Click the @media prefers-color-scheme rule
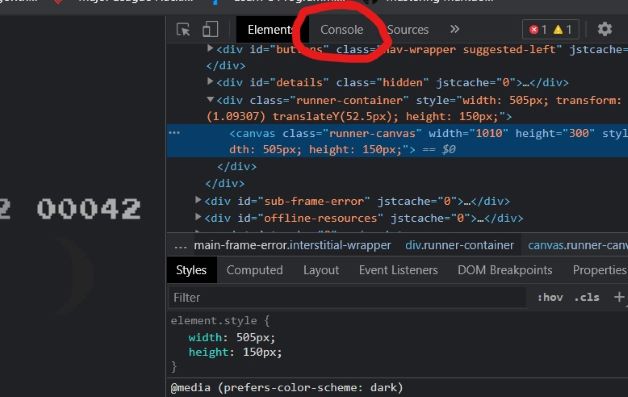The image size is (628, 397). coord(286,387)
